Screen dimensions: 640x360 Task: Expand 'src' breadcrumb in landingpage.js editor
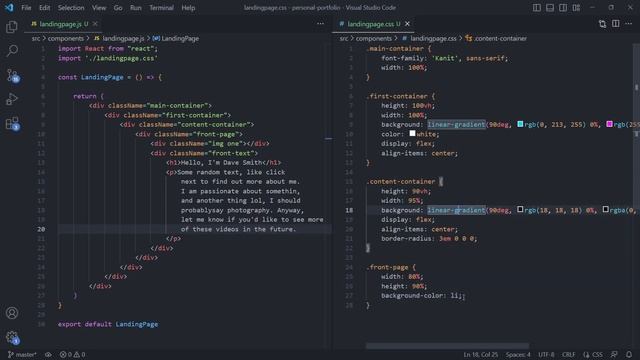36,38
